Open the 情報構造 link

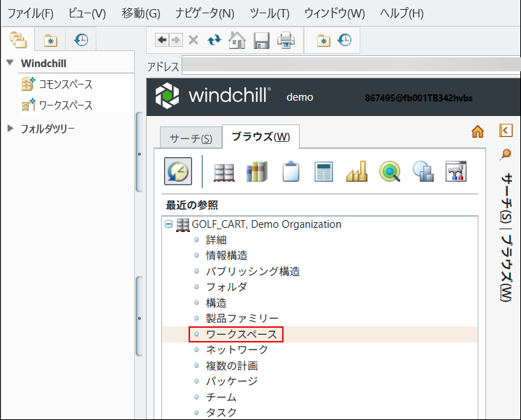pyautogui.click(x=226, y=255)
